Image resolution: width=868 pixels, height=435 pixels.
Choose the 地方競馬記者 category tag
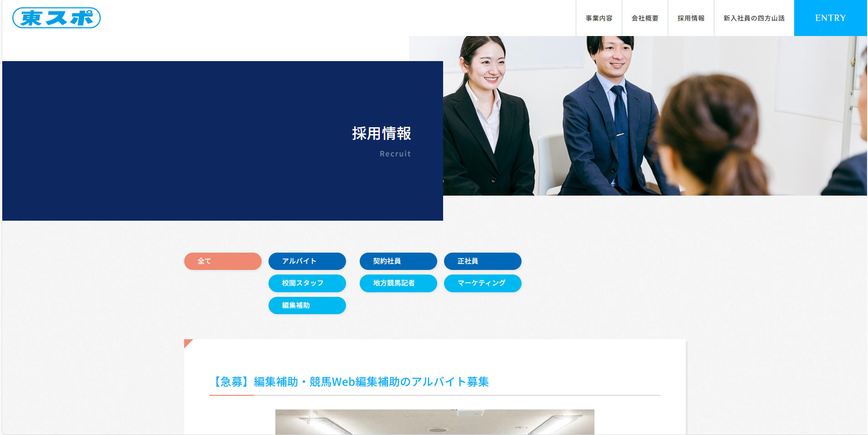398,283
